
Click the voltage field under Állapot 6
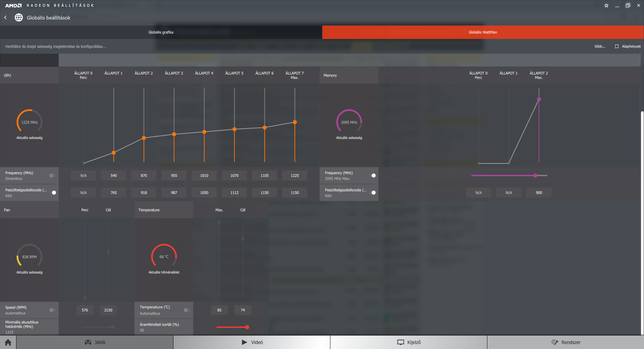(265, 193)
